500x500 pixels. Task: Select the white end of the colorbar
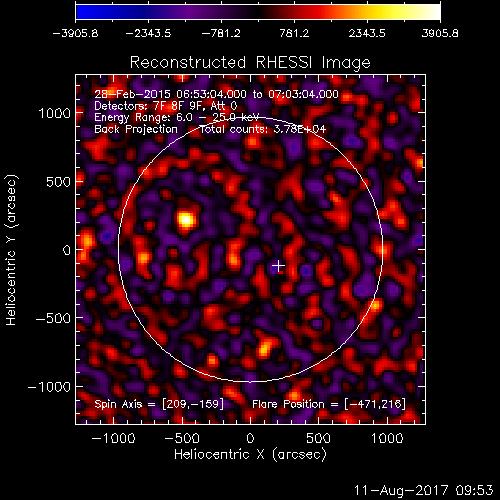pyautogui.click(x=432, y=12)
